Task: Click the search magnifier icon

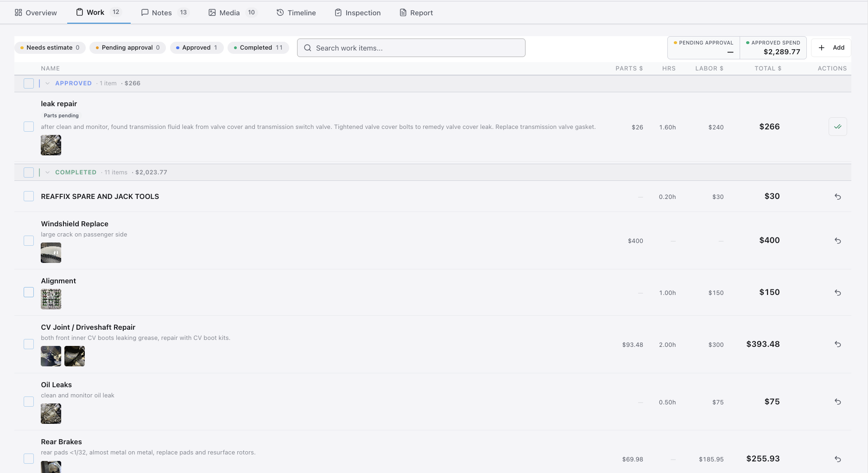Action: [x=308, y=48]
